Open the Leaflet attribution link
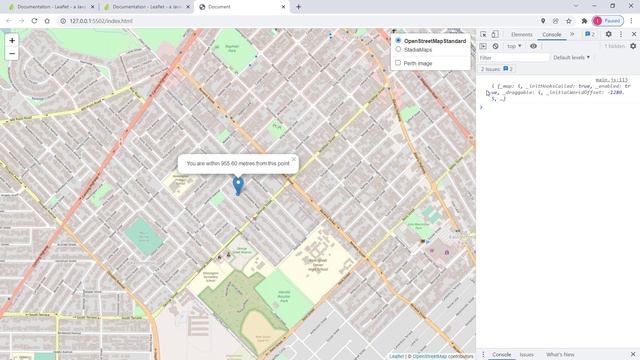 (396, 356)
